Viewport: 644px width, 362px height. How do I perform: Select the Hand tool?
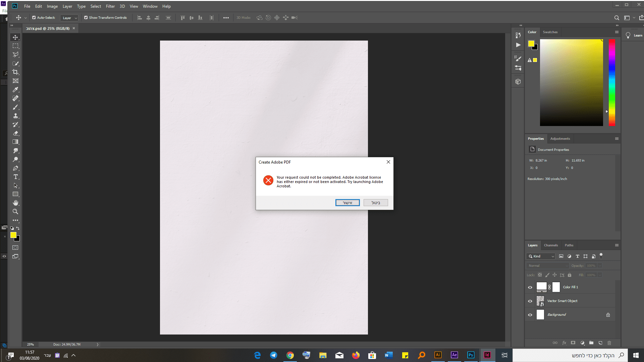click(x=15, y=203)
